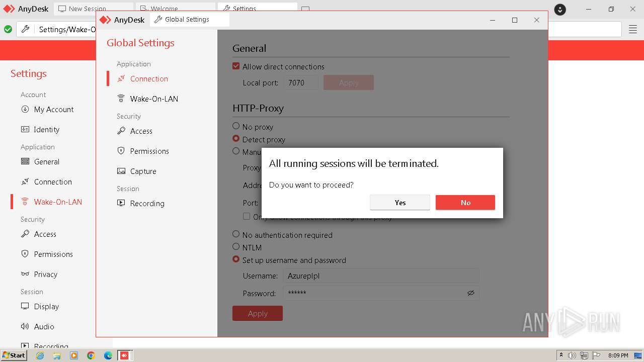Open the Windows Start menu

[14, 355]
